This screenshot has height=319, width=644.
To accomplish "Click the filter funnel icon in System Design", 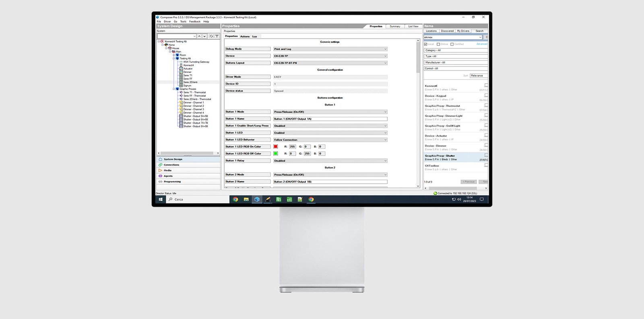I will (x=217, y=36).
